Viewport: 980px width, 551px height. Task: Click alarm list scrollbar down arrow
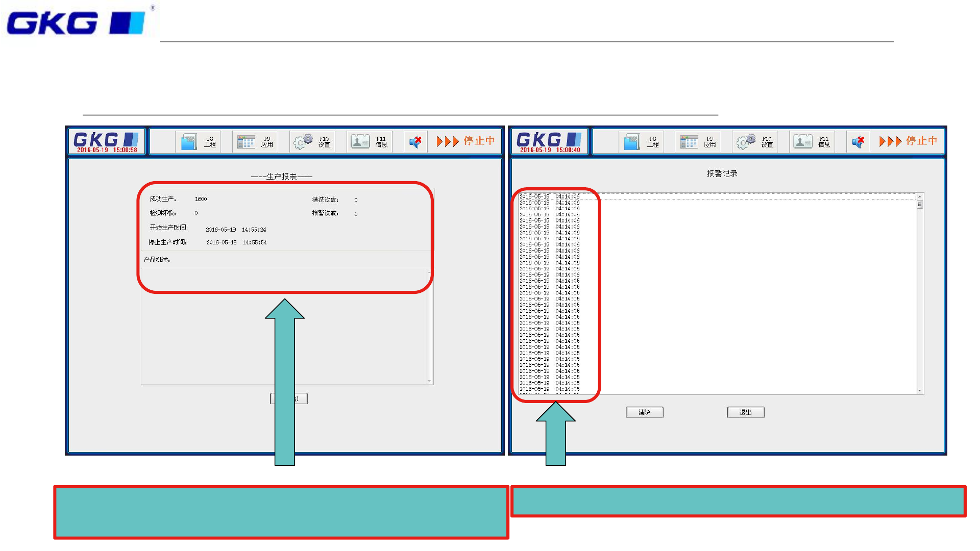pyautogui.click(x=920, y=391)
